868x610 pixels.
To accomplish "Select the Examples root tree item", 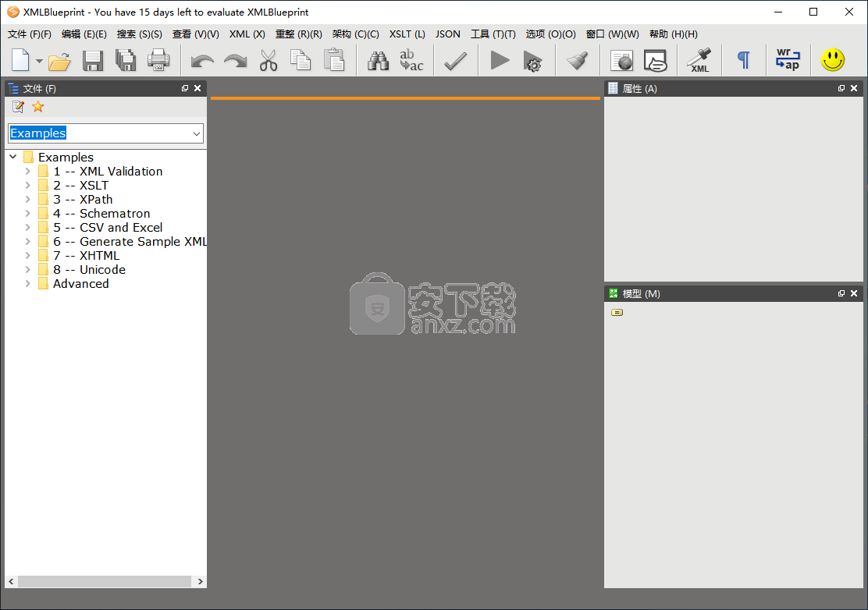I will point(66,157).
